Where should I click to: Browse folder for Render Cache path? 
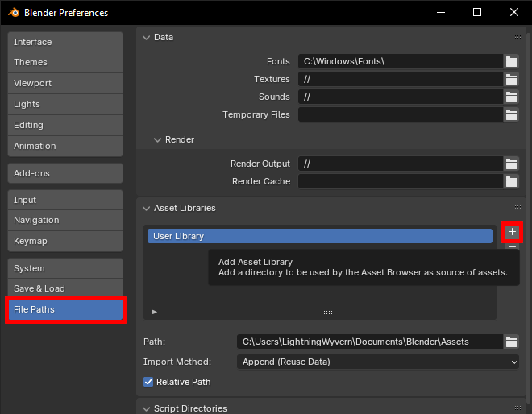click(511, 181)
